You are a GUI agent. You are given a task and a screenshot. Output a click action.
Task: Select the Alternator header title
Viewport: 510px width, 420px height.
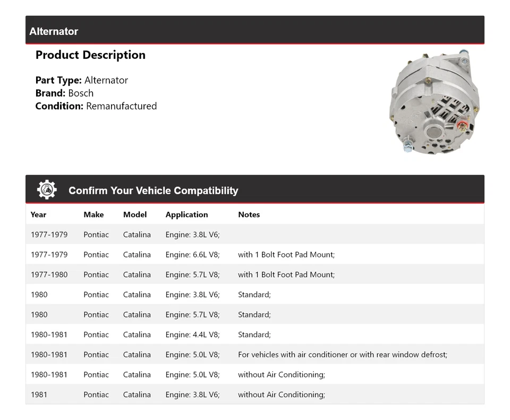click(x=54, y=31)
